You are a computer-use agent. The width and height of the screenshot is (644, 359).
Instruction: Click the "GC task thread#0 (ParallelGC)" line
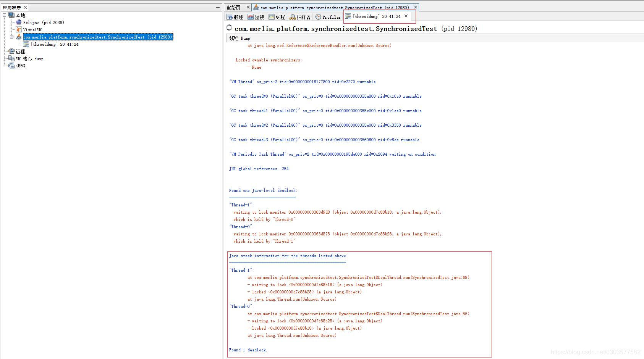(x=325, y=96)
